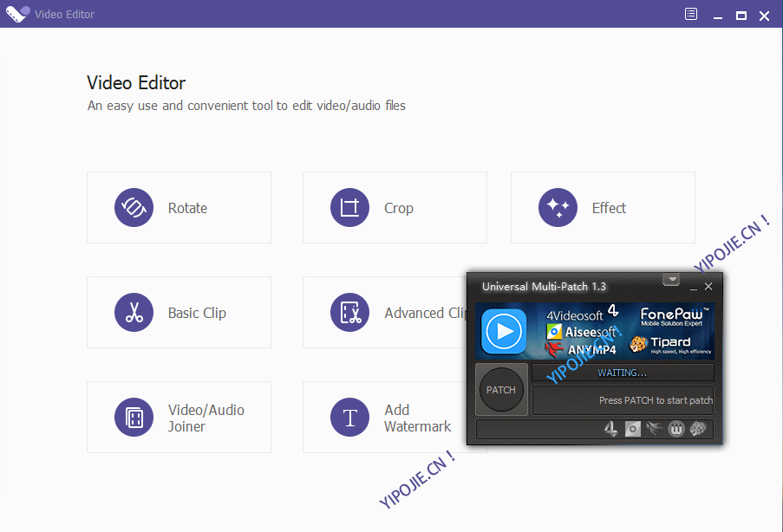This screenshot has height=532, width=783.
Task: Open the Effect tool
Action: pos(603,208)
